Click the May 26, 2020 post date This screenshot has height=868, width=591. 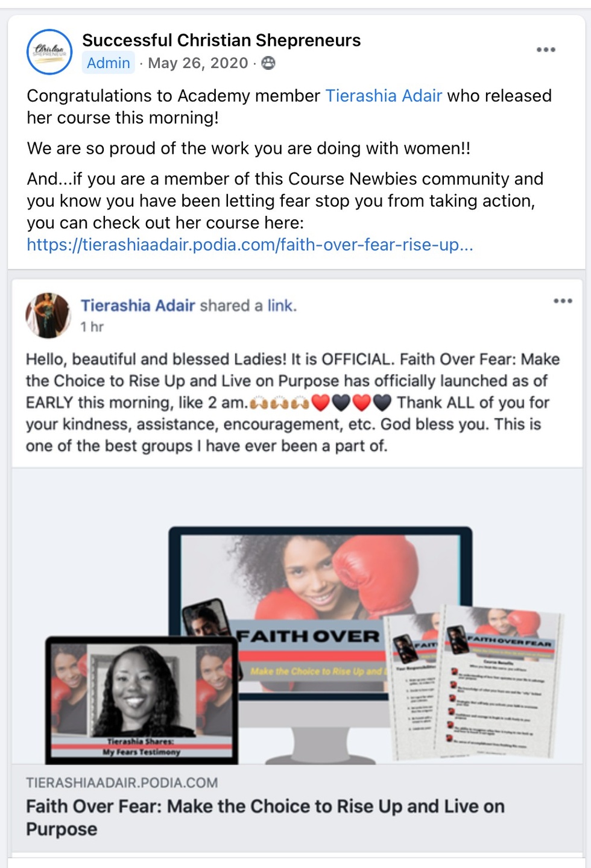pos(198,63)
